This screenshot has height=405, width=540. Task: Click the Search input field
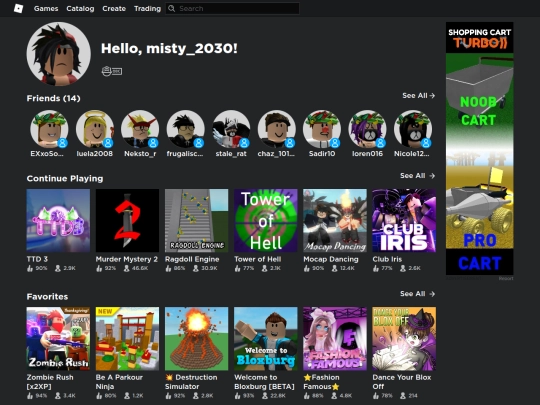tap(232, 9)
